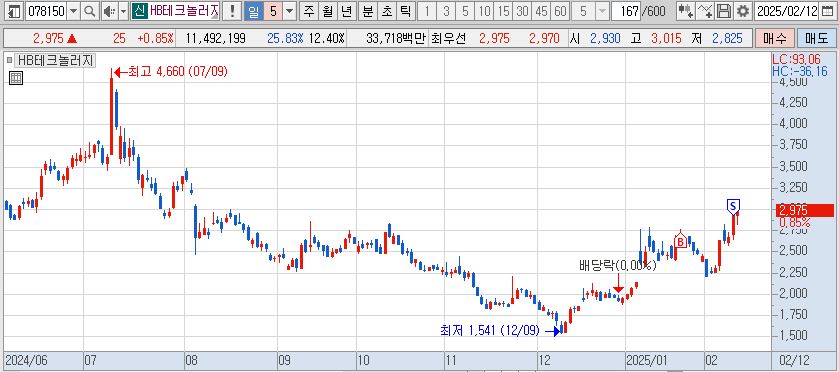Select the 15 interval button
This screenshot has width=839, height=372.
point(503,11)
